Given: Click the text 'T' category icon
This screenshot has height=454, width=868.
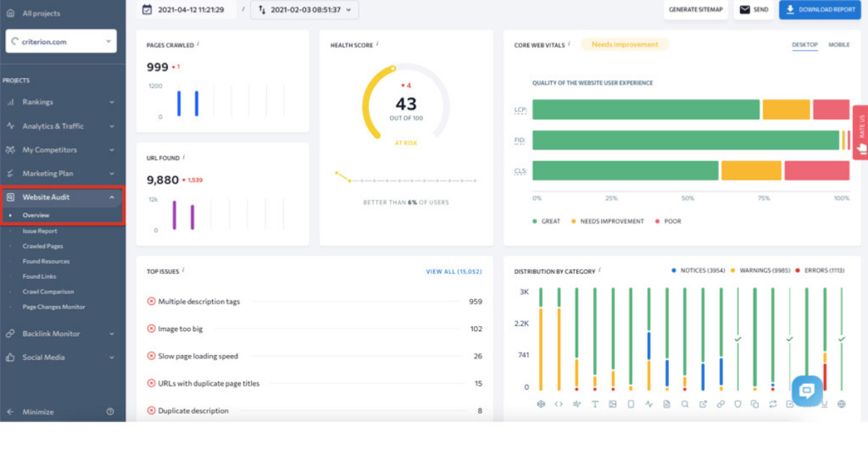Looking at the screenshot, I should 595,404.
